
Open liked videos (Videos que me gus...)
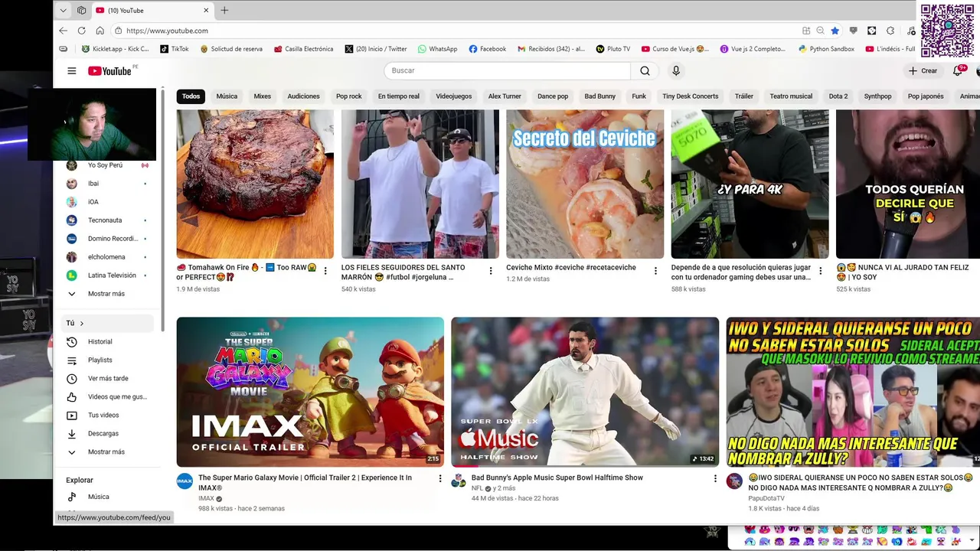tap(107, 397)
